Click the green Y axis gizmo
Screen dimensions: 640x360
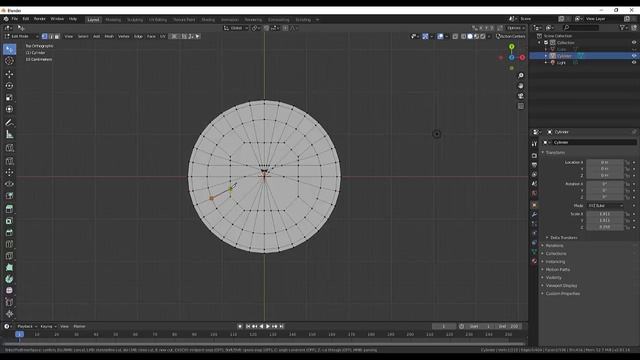coord(511,47)
